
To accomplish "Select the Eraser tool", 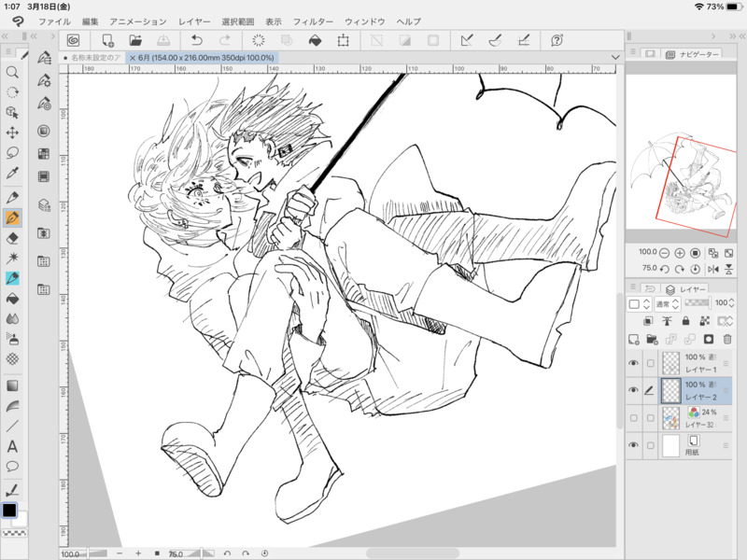I will coord(12,238).
